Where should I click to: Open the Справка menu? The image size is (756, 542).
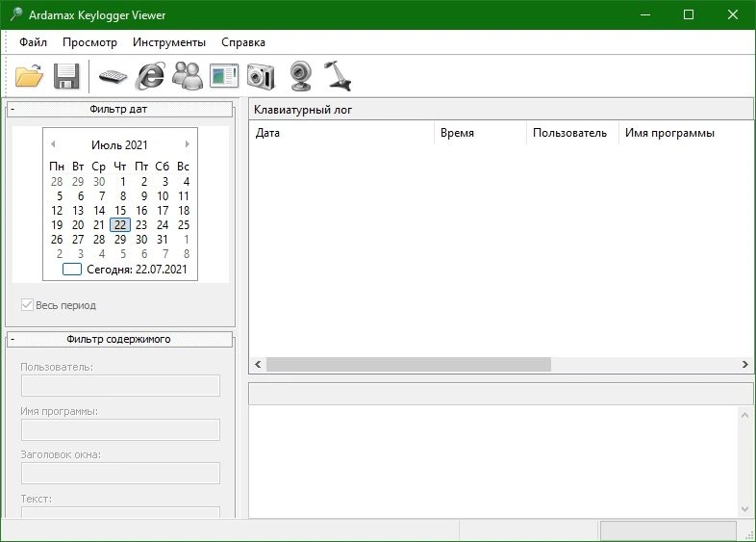(x=243, y=42)
